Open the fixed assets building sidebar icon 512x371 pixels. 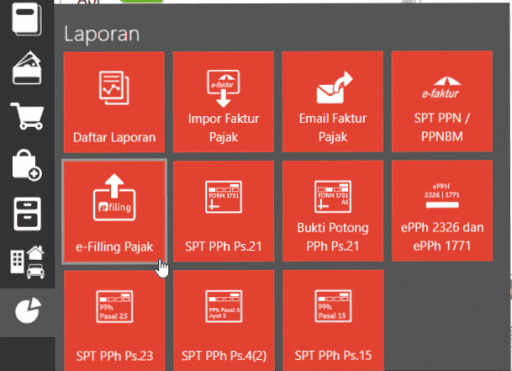click(x=27, y=262)
